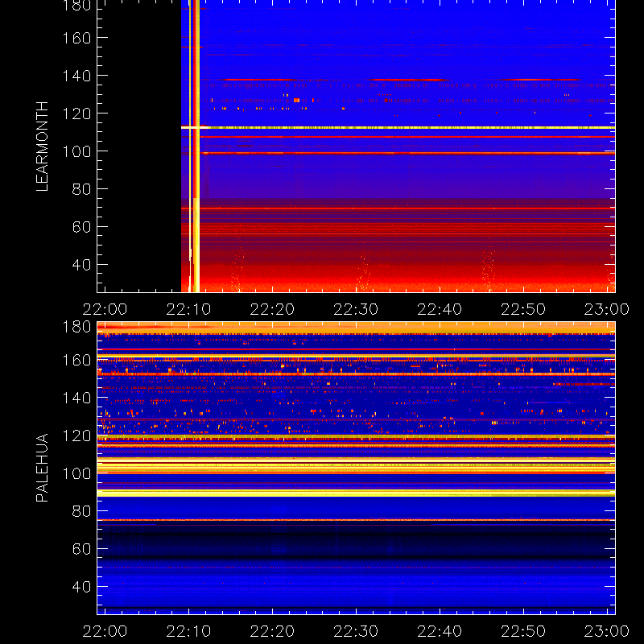Image resolution: width=644 pixels, height=644 pixels.
Task: Click the PALEHUA station axis label
Action: (x=42, y=468)
